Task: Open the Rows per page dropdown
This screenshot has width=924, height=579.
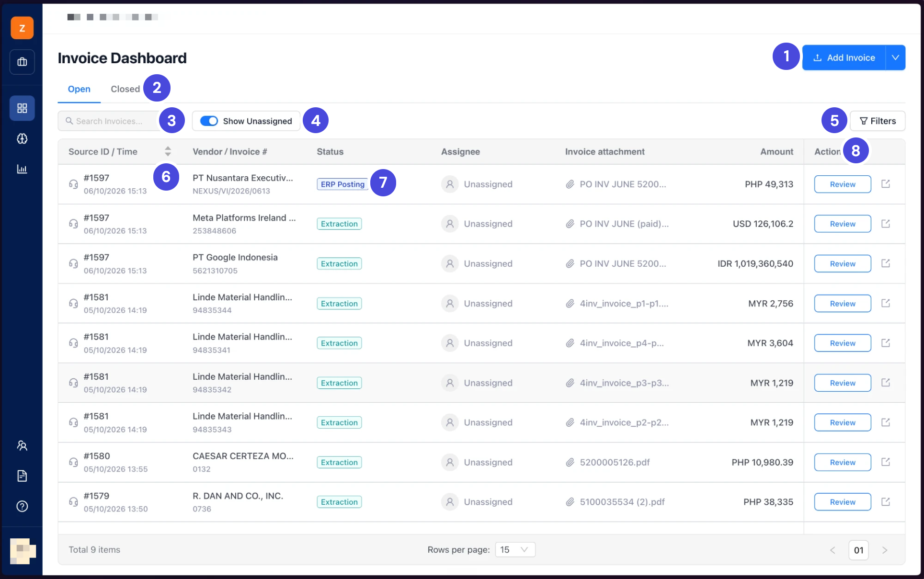Action: click(x=515, y=550)
